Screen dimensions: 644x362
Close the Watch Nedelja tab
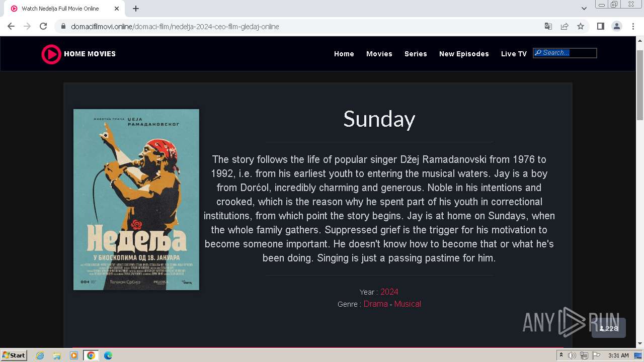[x=117, y=9]
